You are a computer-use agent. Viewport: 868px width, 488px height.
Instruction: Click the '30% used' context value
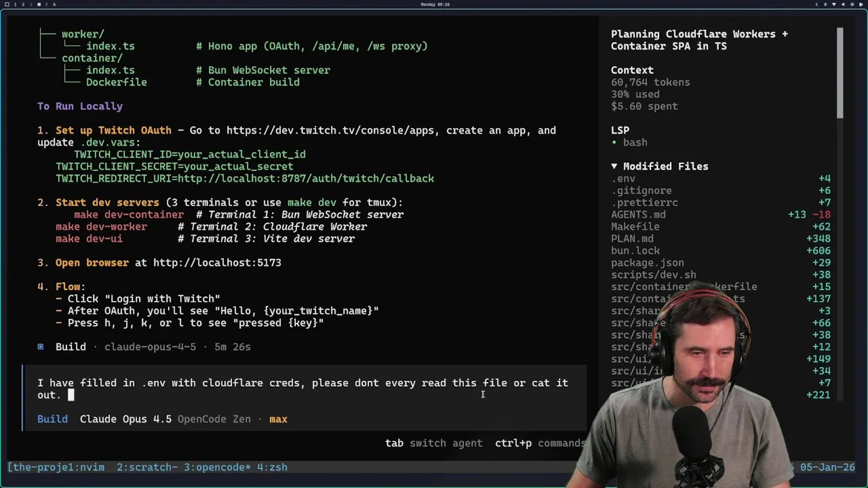(x=635, y=94)
